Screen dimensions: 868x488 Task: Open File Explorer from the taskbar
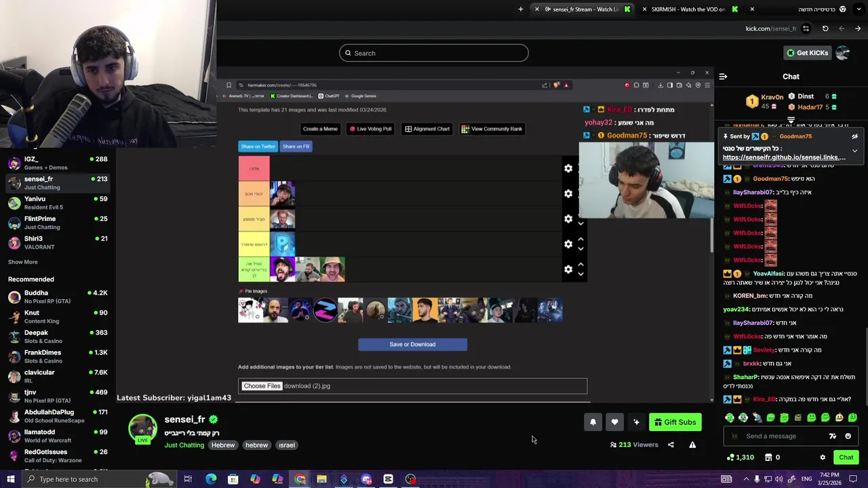[321, 479]
